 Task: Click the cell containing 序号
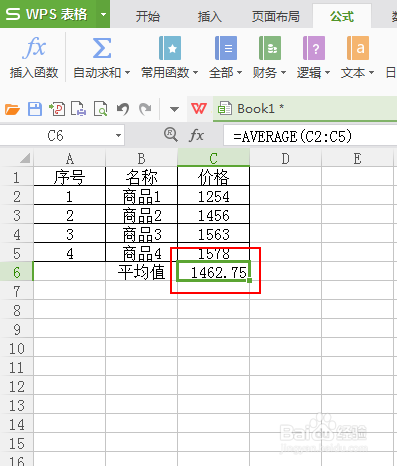pos(69,177)
